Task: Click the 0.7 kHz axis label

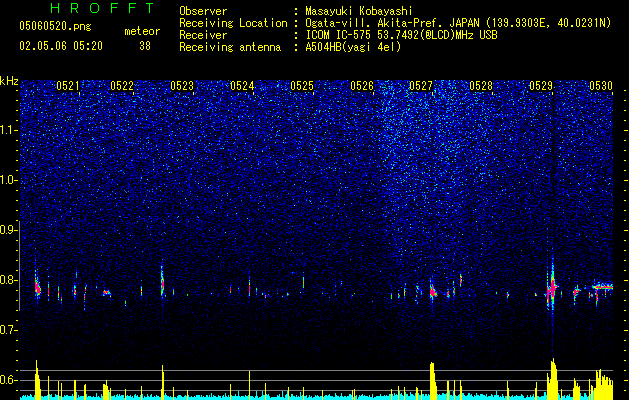Action: pos(8,330)
